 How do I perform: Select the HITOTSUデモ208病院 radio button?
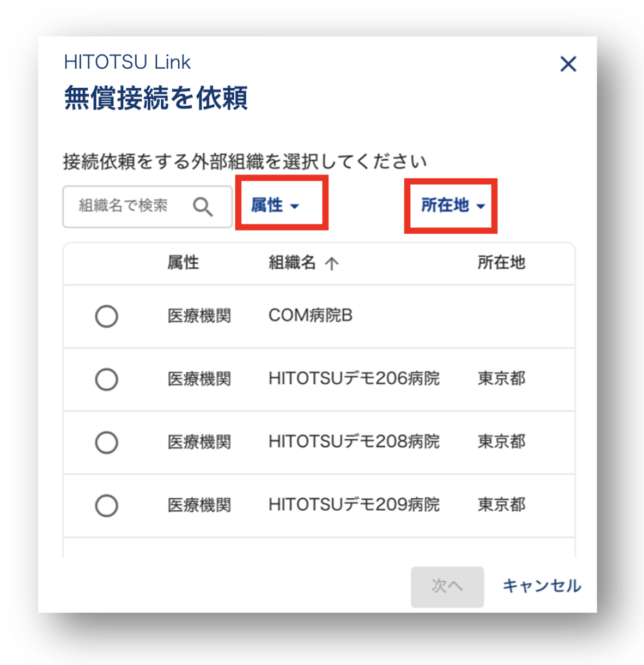click(107, 443)
